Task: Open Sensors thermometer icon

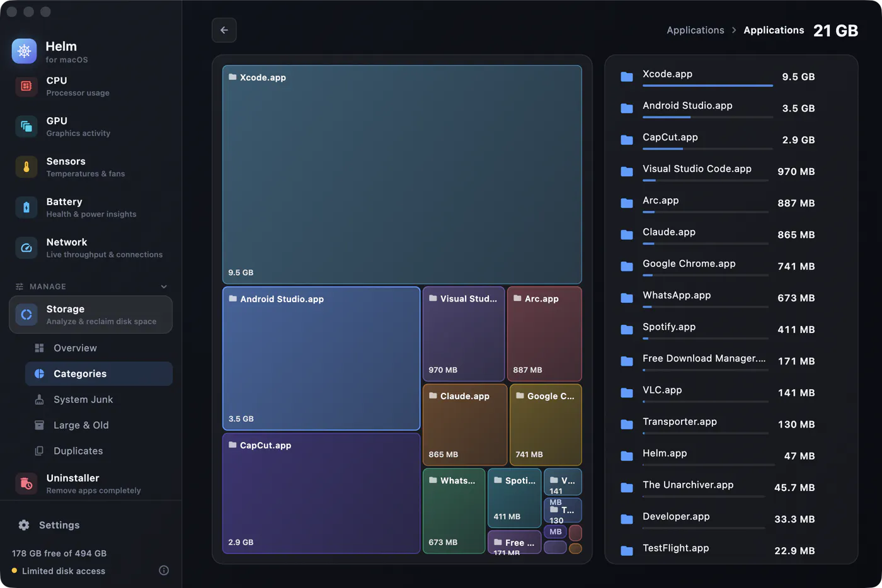Action: [26, 167]
